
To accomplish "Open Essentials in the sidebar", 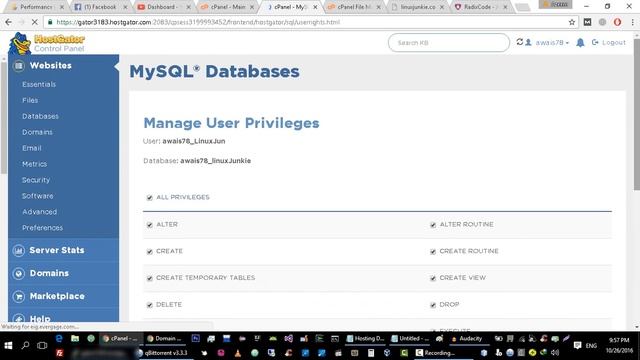I will tap(39, 84).
